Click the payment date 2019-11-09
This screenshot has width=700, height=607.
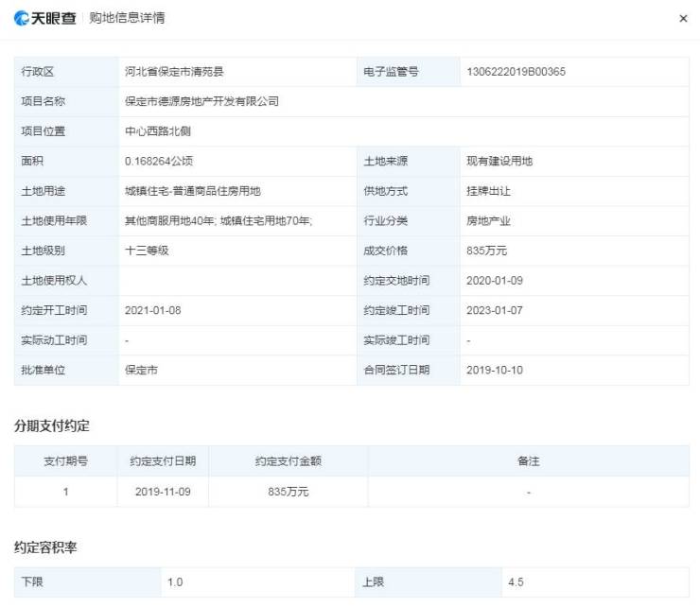click(x=163, y=492)
